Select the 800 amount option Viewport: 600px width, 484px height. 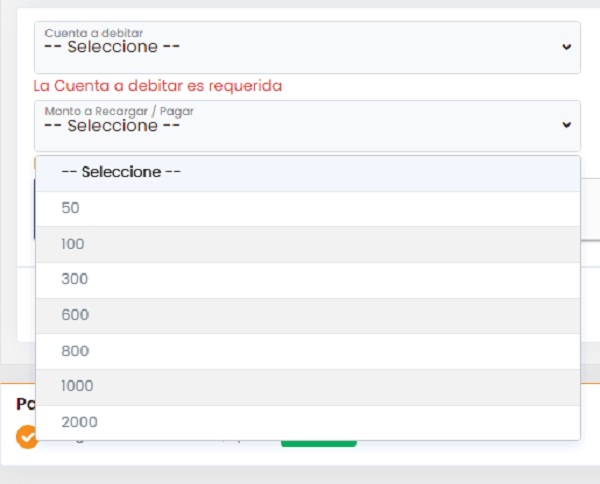(308, 351)
